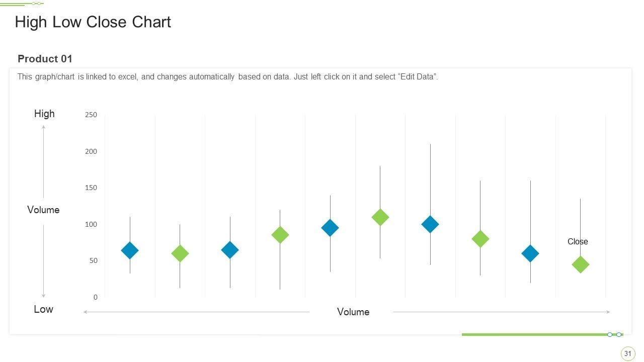Click the horizontal Volume axis title
Viewport: 644px width, 362px height.
point(353,312)
